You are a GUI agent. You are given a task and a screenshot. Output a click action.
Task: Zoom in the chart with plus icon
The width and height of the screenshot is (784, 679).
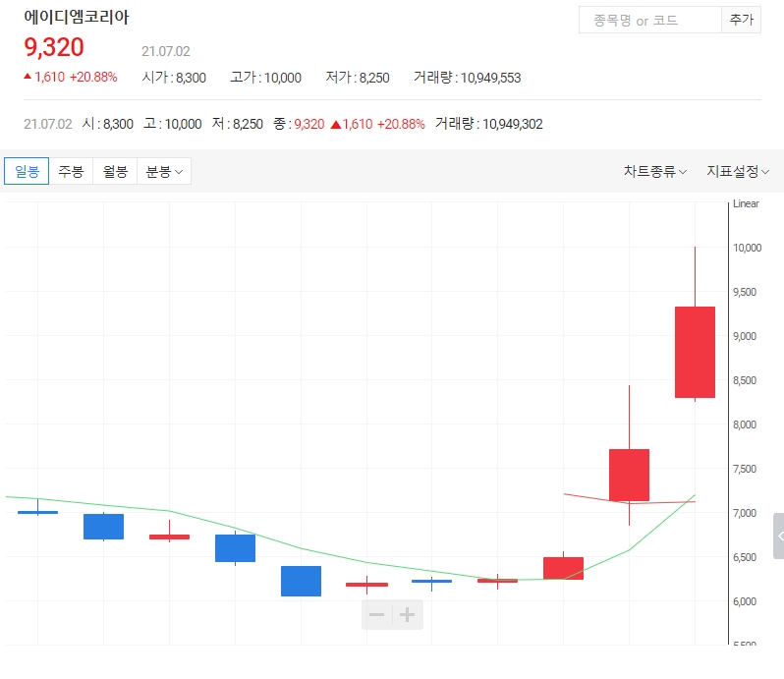(408, 614)
